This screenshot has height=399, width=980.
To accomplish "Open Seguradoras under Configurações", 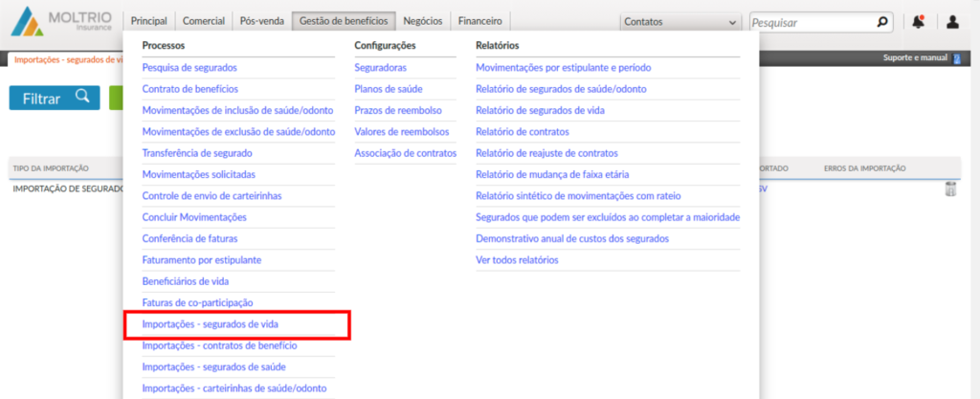I will point(380,68).
